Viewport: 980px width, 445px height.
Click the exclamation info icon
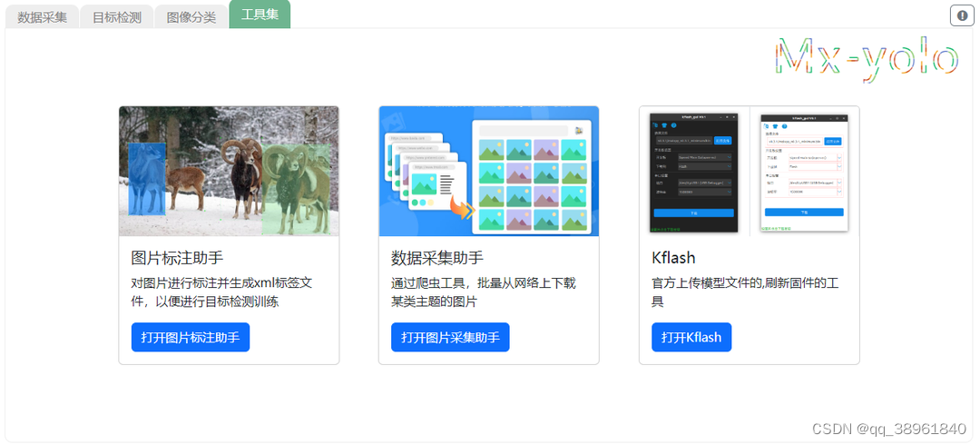pos(963,15)
